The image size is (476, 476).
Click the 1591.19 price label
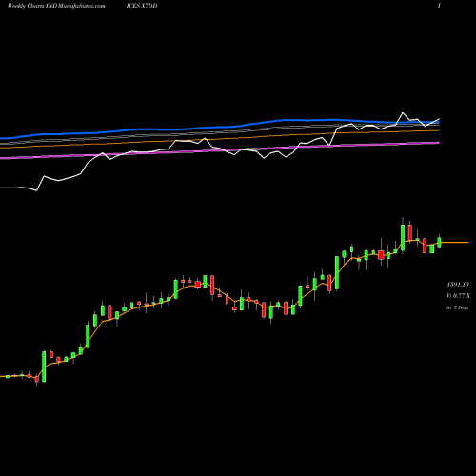point(458,285)
